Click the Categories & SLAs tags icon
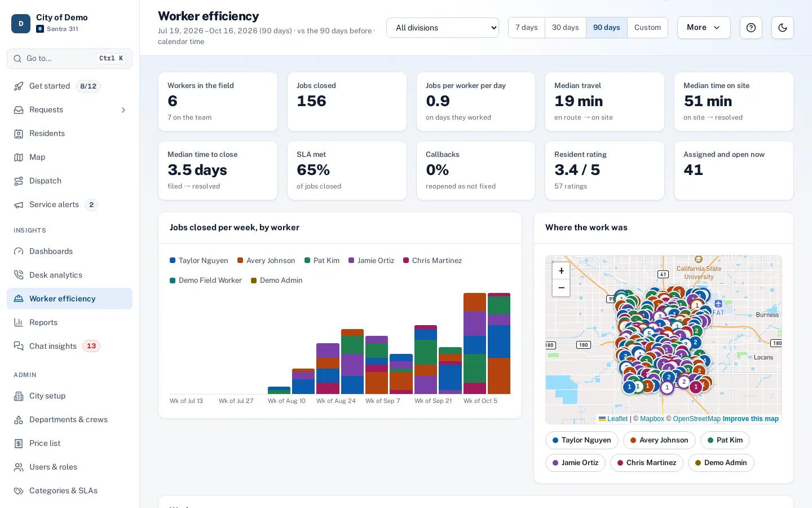812x508 pixels. click(19, 491)
